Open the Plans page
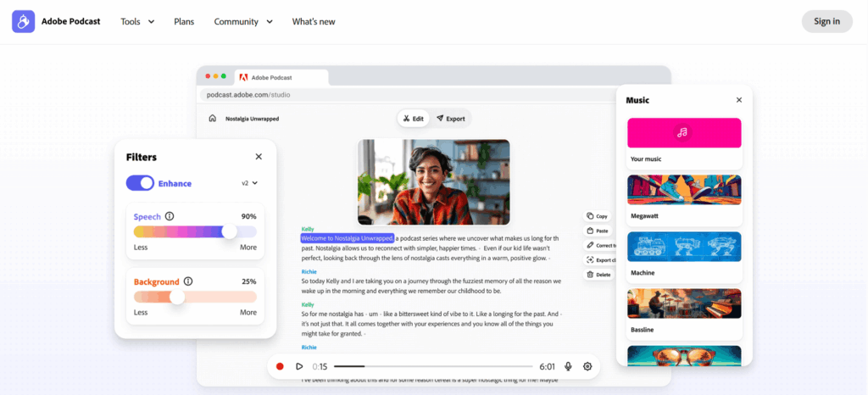Screen dimensions: 868x395 (184, 21)
